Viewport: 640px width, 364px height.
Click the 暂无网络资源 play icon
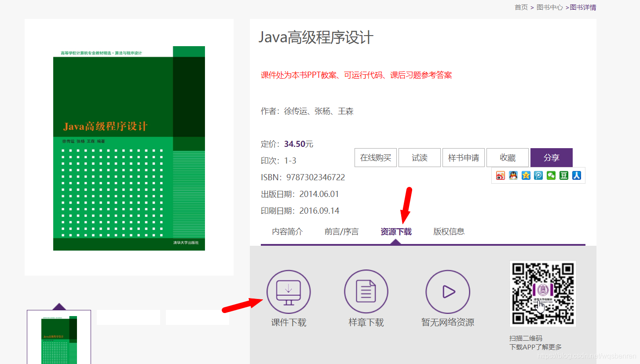tap(448, 292)
